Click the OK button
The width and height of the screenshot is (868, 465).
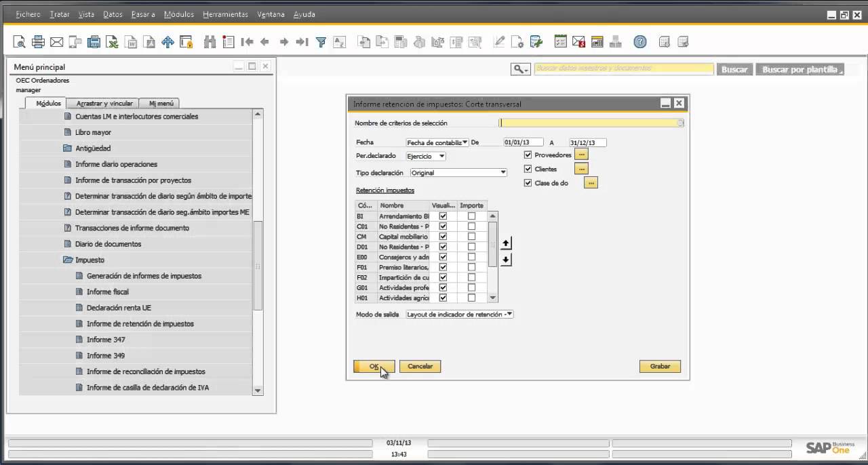374,366
